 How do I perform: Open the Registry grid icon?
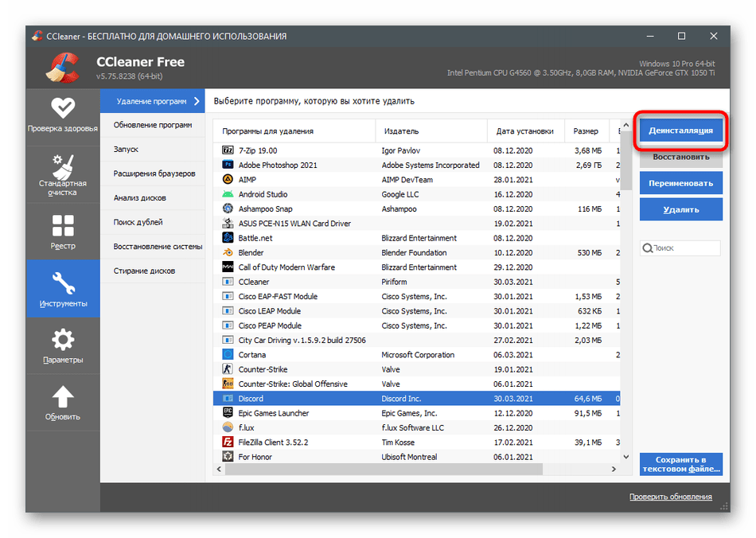[63, 225]
